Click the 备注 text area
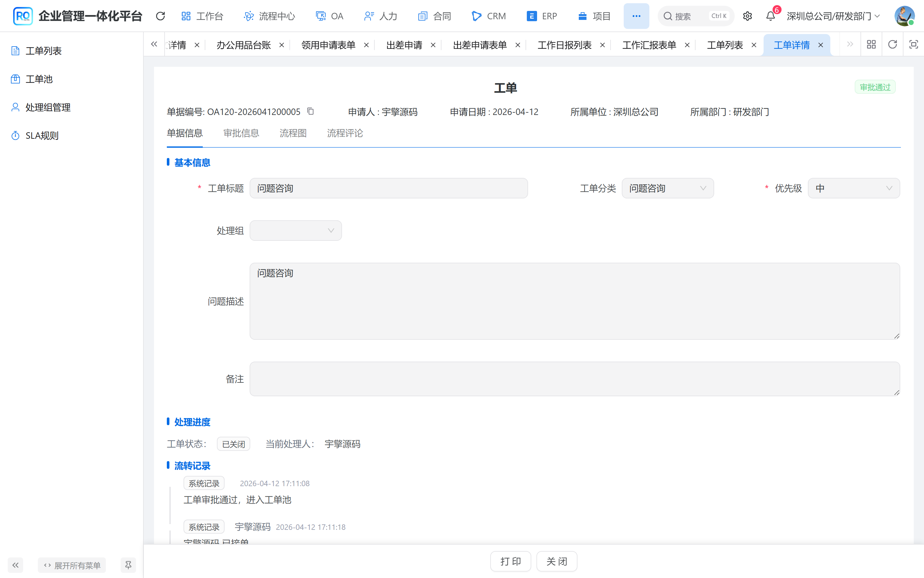This screenshot has height=578, width=924. (x=575, y=379)
